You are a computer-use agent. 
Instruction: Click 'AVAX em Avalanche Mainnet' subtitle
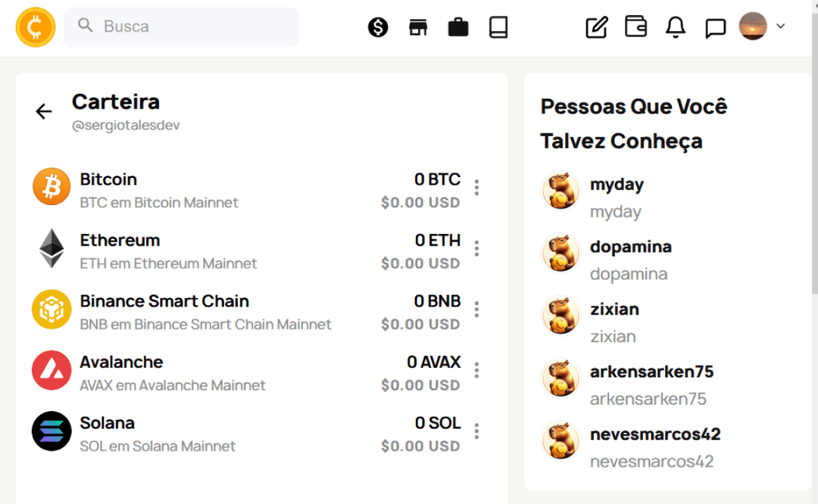click(x=173, y=385)
